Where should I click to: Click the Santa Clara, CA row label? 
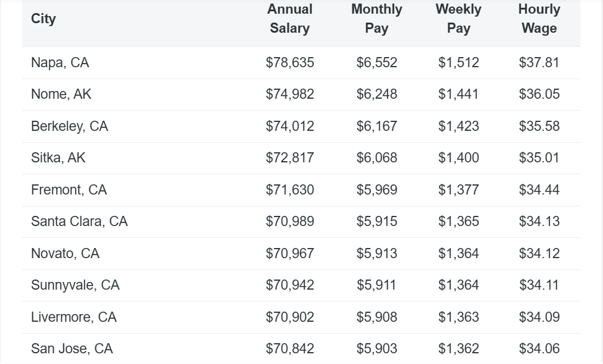(79, 221)
